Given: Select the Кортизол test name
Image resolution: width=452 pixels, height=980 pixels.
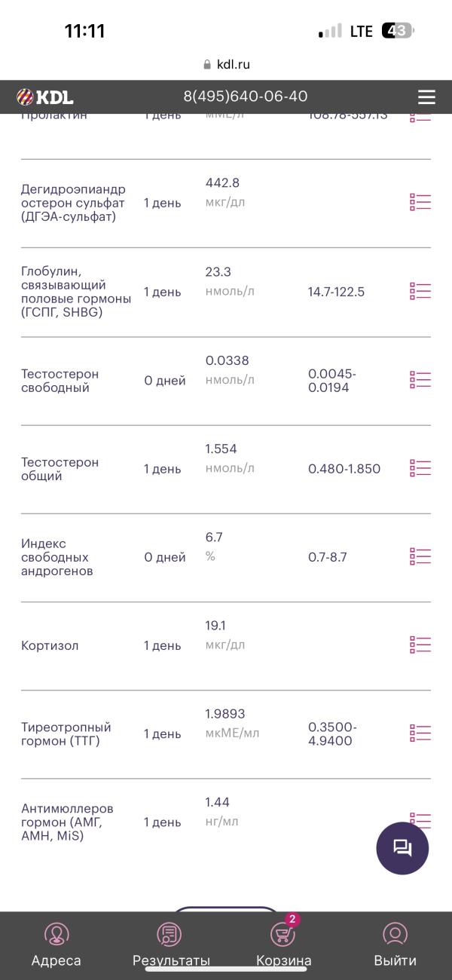Looking at the screenshot, I should click(50, 646).
